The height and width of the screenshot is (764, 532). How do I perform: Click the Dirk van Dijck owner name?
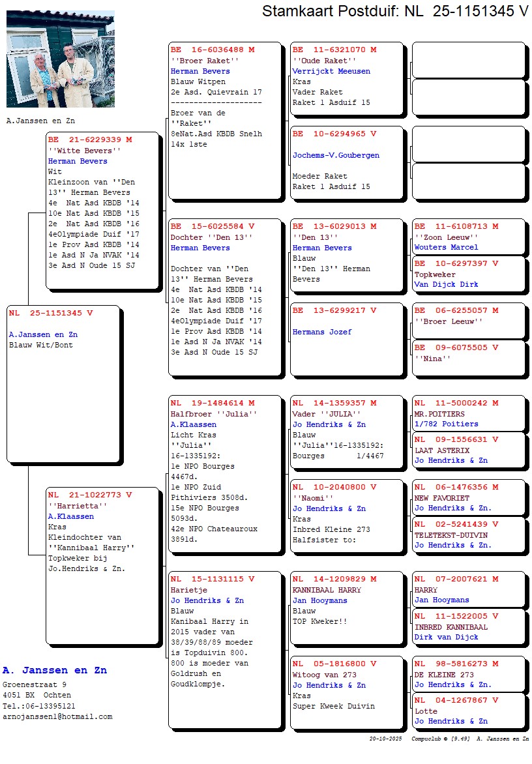[446, 637]
